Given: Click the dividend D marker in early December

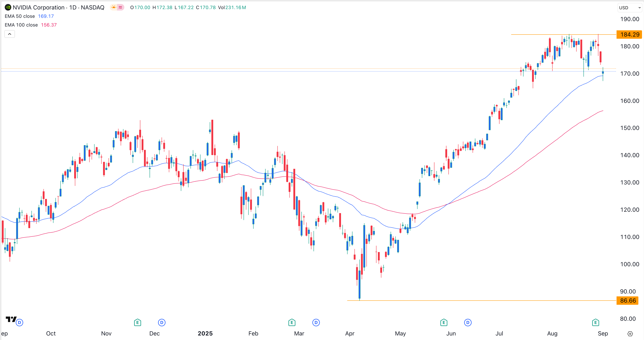Looking at the screenshot, I should (162, 323).
